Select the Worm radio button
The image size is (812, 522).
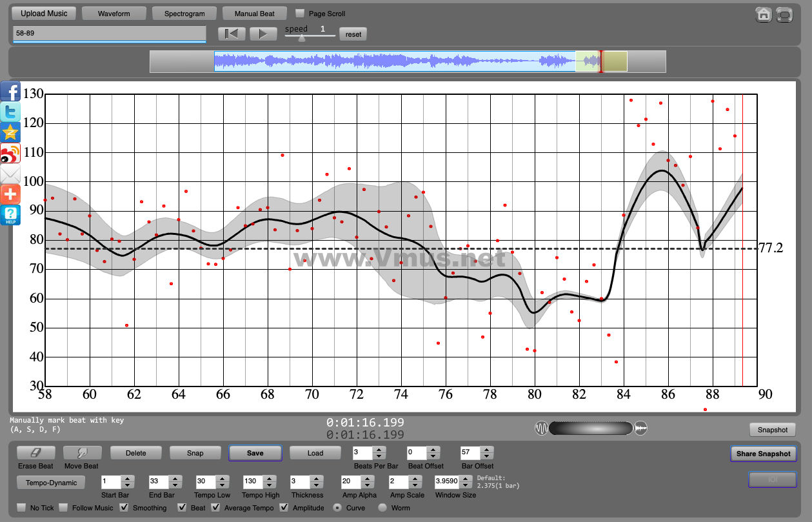coord(382,507)
